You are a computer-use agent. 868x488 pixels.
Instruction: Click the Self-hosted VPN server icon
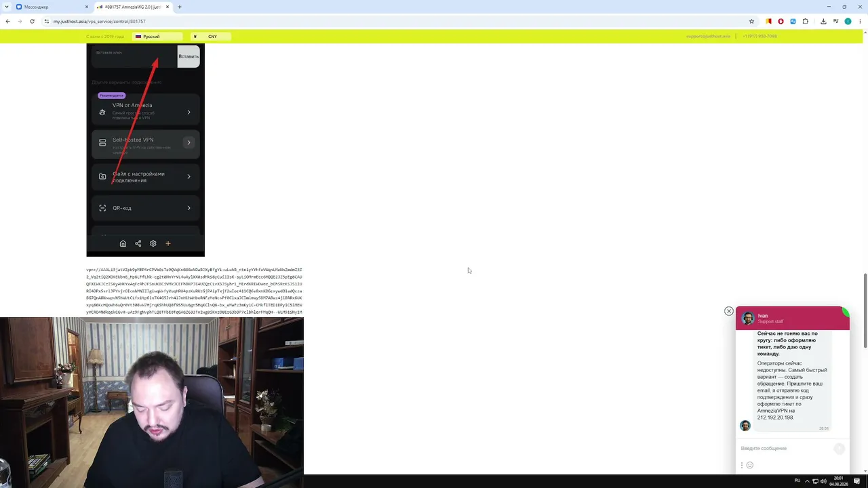point(102,142)
